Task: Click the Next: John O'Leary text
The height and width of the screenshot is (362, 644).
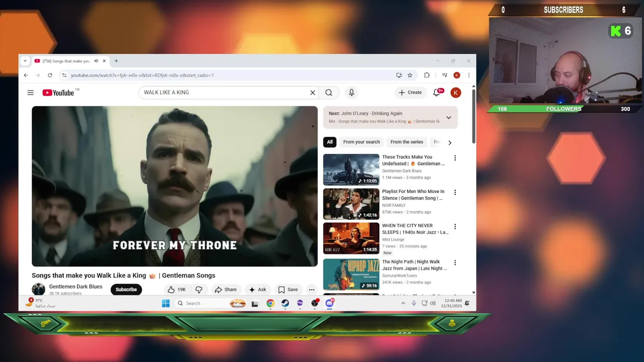Action: tap(366, 114)
